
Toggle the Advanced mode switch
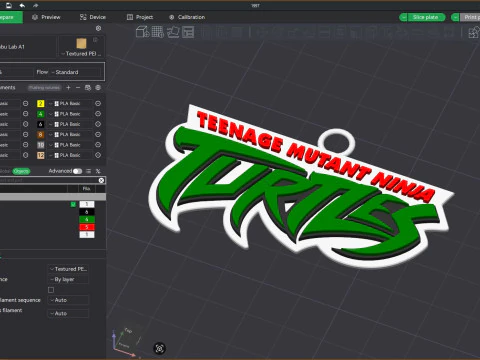pos(77,171)
